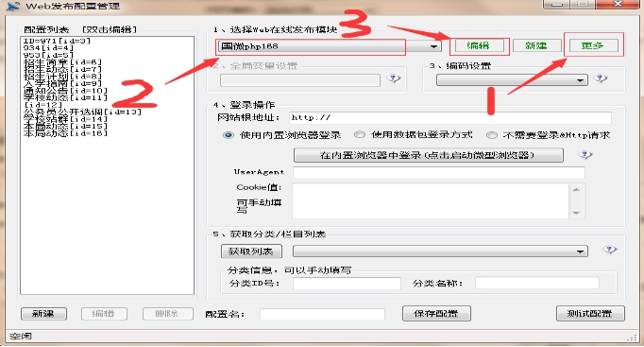The height and width of the screenshot is (347, 644).
Task: Click the 保存配置 button
Action: click(436, 313)
